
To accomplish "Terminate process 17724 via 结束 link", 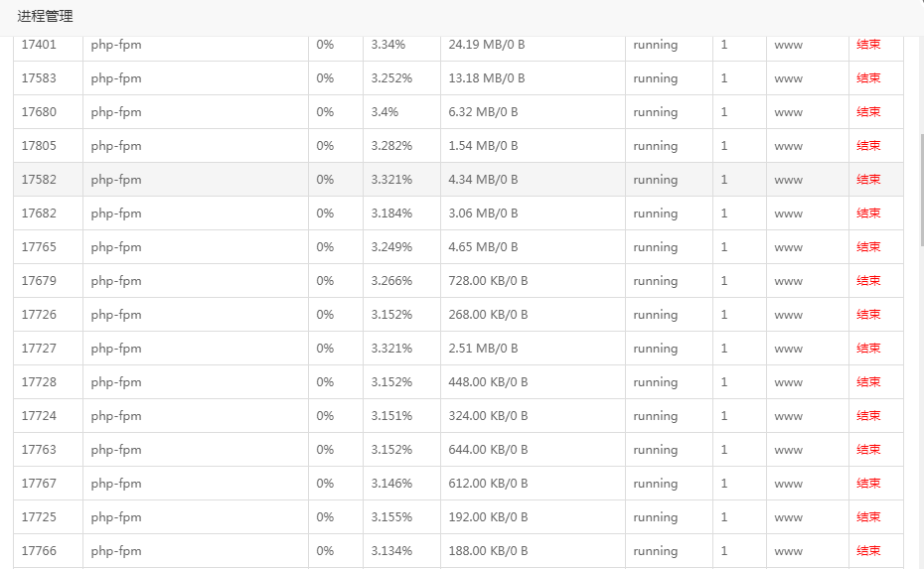I will [x=868, y=416].
